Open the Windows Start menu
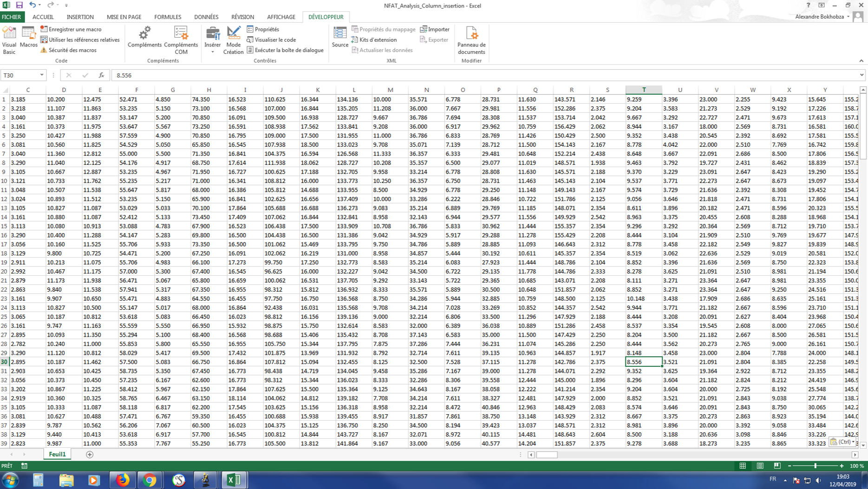868x489 pixels. (x=11, y=480)
